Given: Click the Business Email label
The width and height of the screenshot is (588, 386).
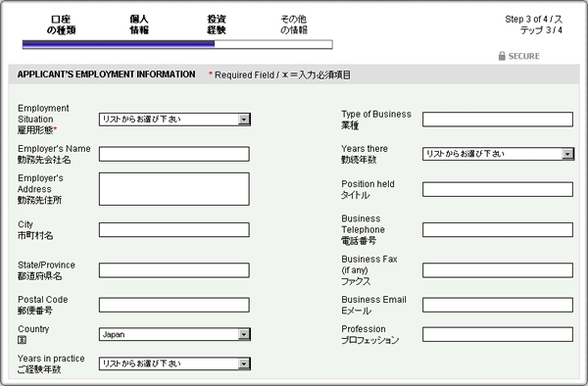Looking at the screenshot, I should pos(373,305).
